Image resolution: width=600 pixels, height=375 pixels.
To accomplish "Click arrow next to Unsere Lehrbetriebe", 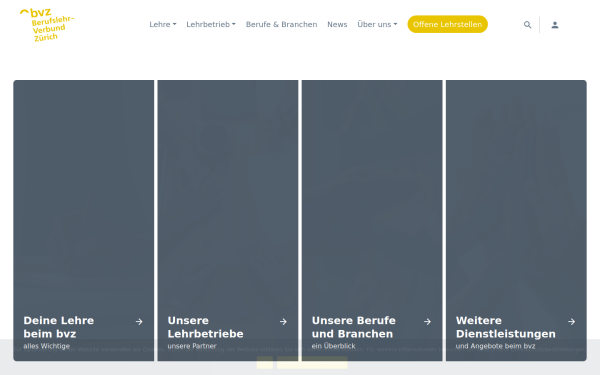I will tap(283, 322).
